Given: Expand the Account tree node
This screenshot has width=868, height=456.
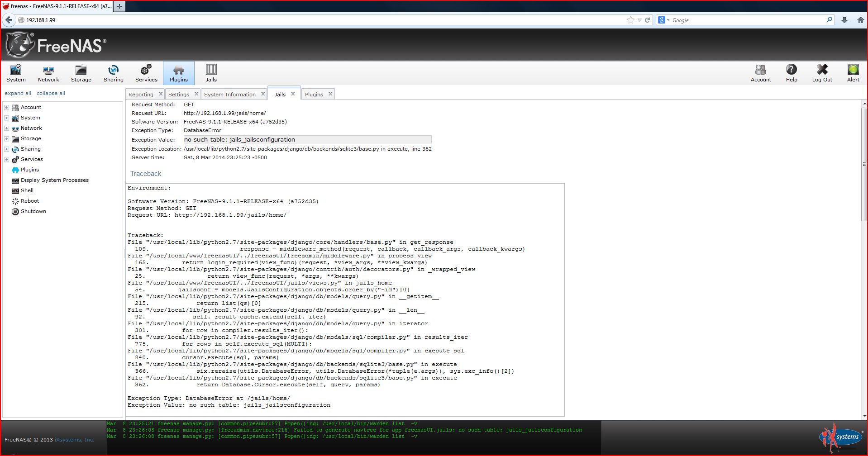Looking at the screenshot, I should [x=7, y=108].
